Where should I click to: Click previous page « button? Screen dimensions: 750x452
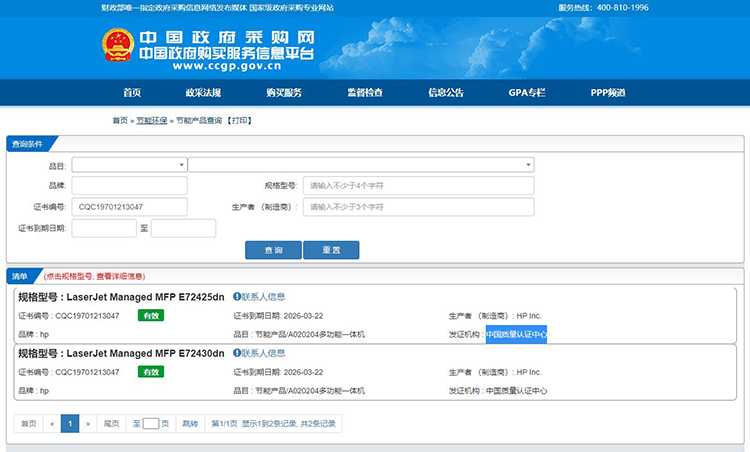52,423
